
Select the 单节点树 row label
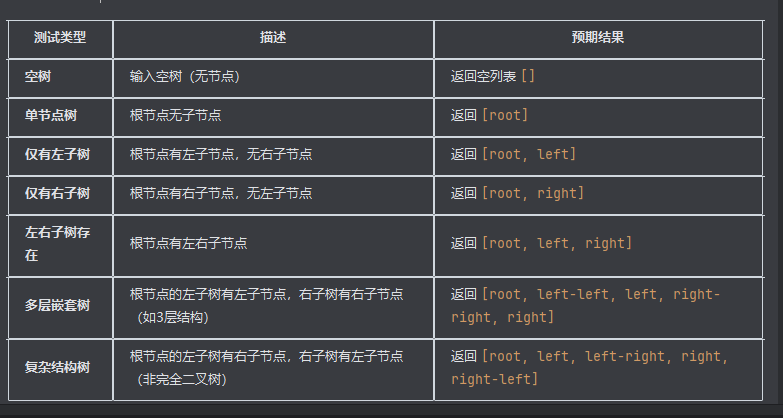point(52,115)
